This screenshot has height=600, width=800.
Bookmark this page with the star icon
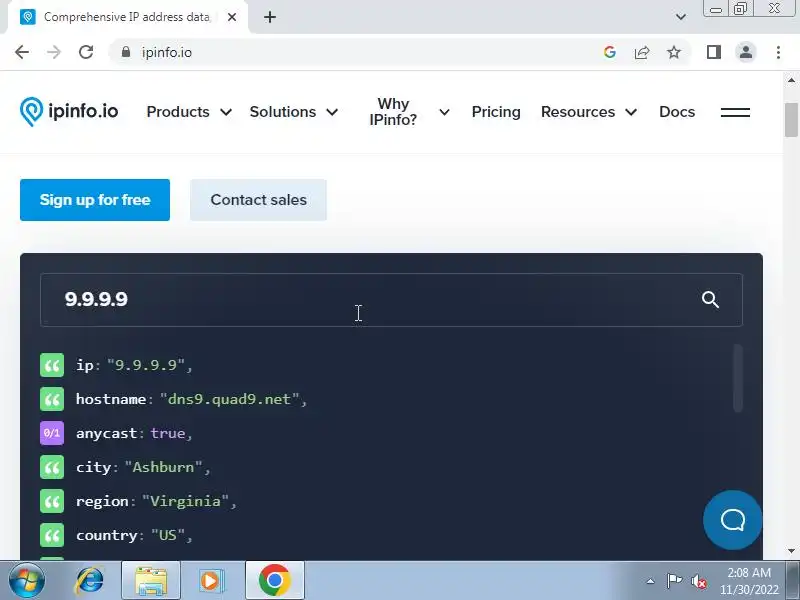coord(674,52)
